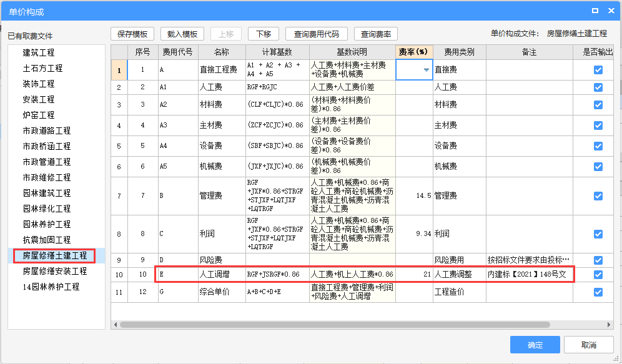Toggle output checkbox for 人工费 row
Screen dimensions: 622x364
598,87
